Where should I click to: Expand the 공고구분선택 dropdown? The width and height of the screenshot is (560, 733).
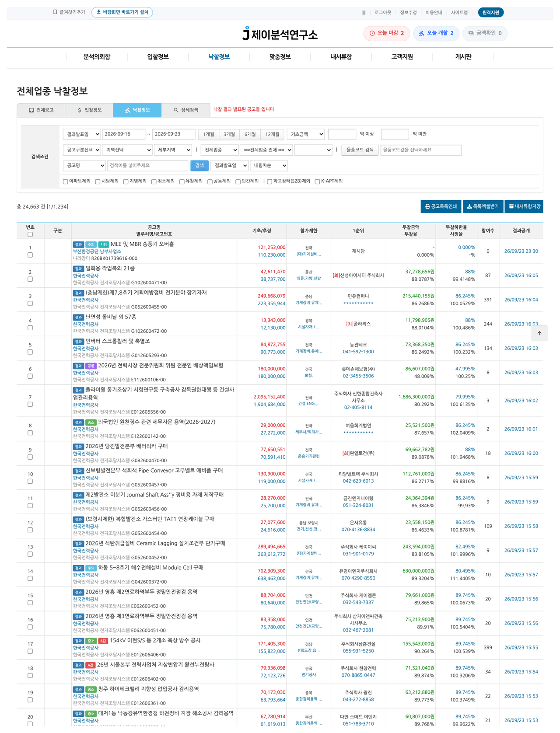(x=82, y=150)
